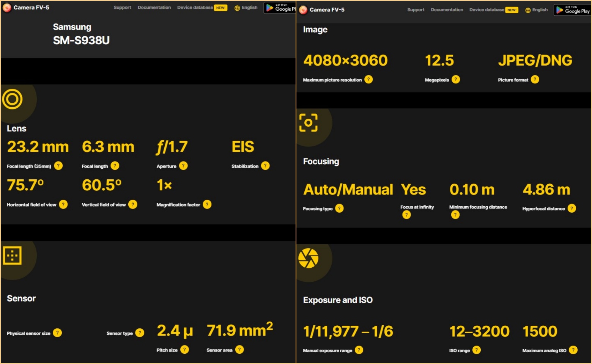
Task: Click the Exposure section shutter icon
Action: tap(309, 258)
